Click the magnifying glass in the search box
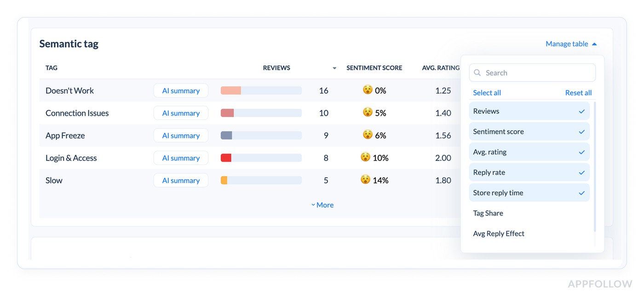 coord(477,73)
